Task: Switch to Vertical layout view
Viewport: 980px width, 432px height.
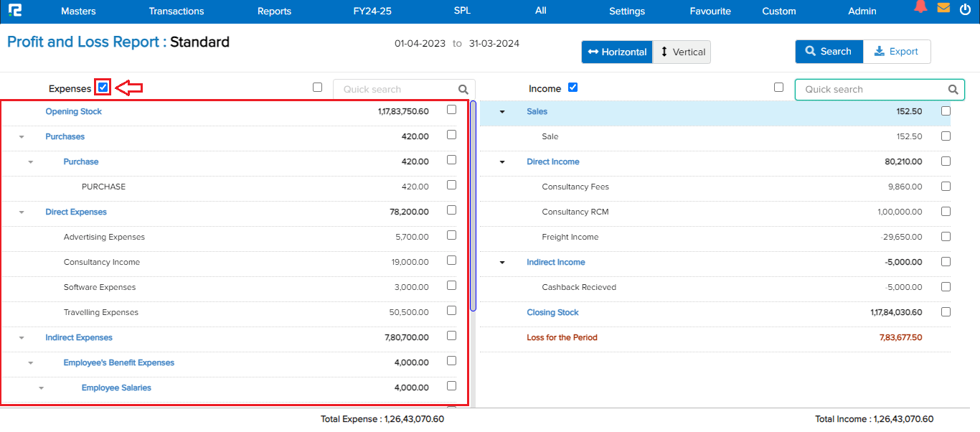Action: (x=682, y=52)
